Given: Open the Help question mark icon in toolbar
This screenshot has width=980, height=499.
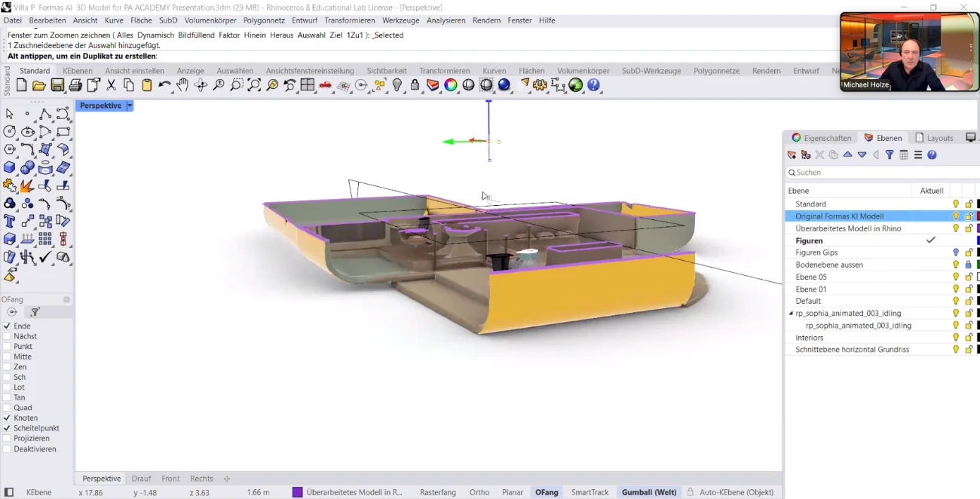Looking at the screenshot, I should (x=594, y=86).
